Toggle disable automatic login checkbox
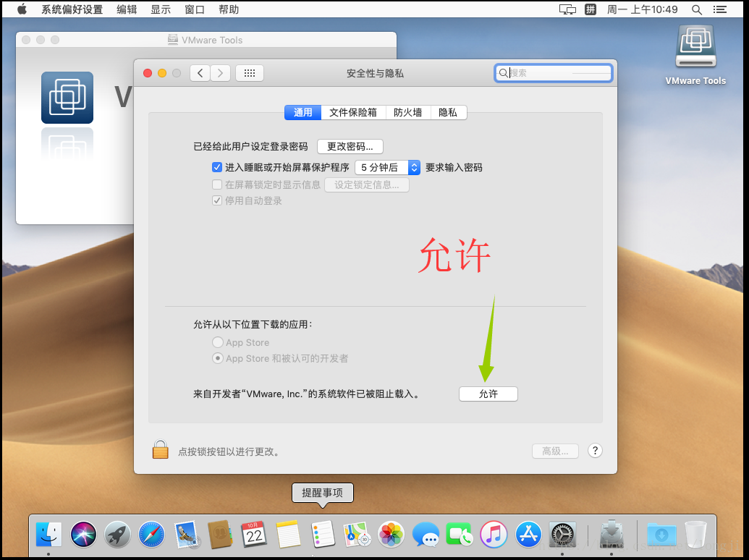Screen dimensions: 749x560 [217, 200]
